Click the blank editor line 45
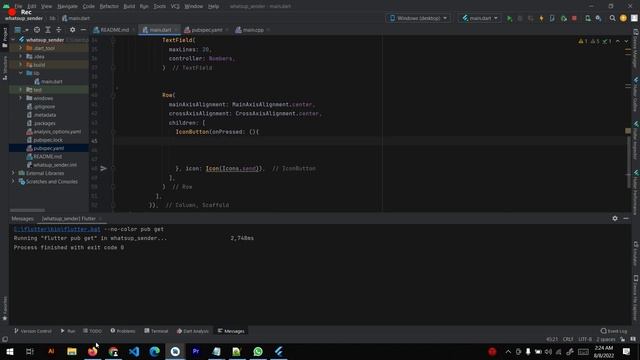The height and width of the screenshot is (360, 640). (371, 141)
